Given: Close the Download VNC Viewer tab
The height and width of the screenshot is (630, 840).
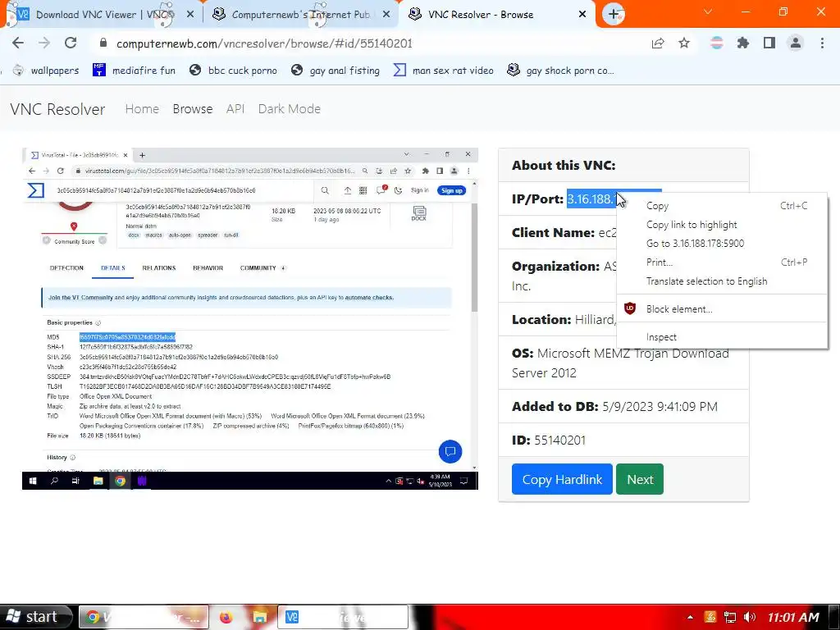Looking at the screenshot, I should tap(190, 15).
